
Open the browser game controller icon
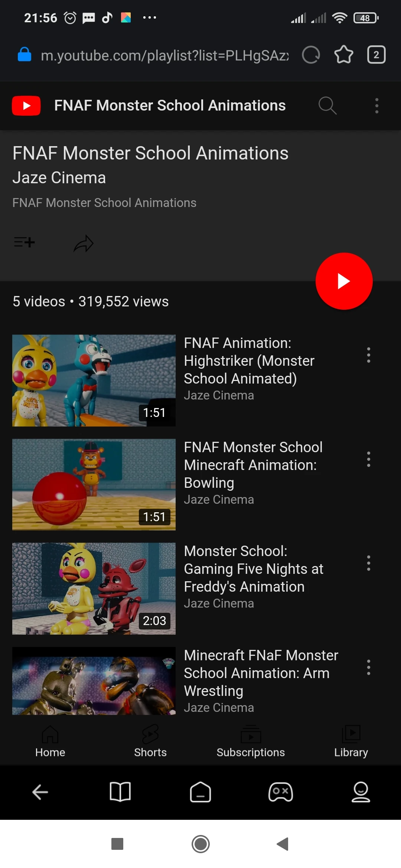(281, 792)
